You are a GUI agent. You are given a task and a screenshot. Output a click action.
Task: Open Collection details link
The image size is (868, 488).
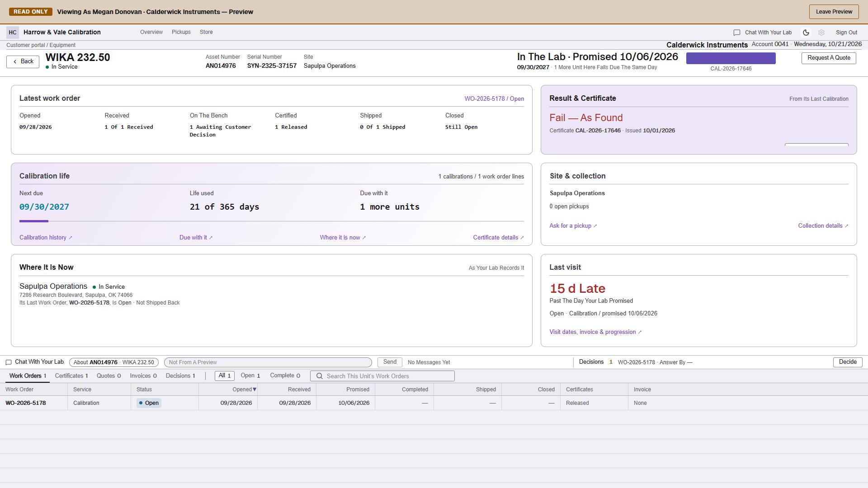point(823,226)
